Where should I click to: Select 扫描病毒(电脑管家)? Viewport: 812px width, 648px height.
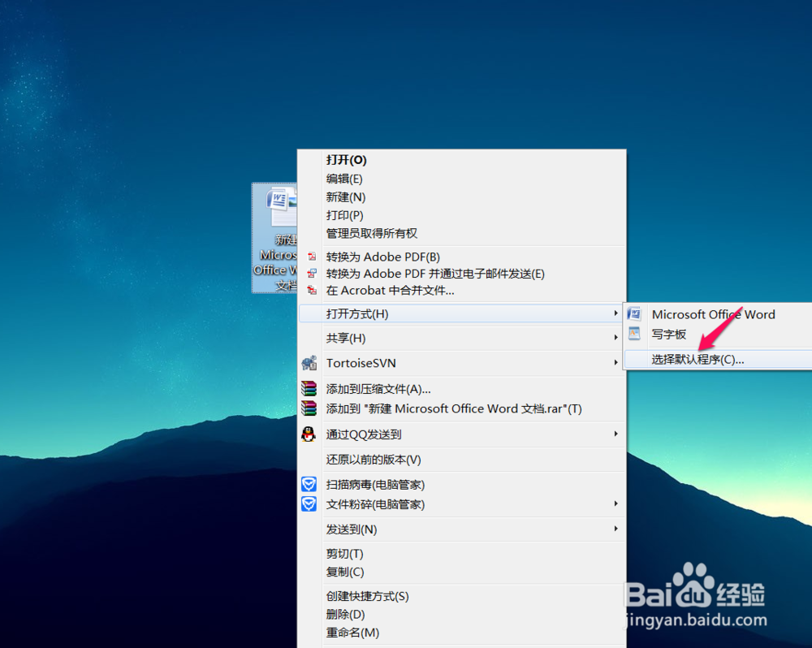462,485
